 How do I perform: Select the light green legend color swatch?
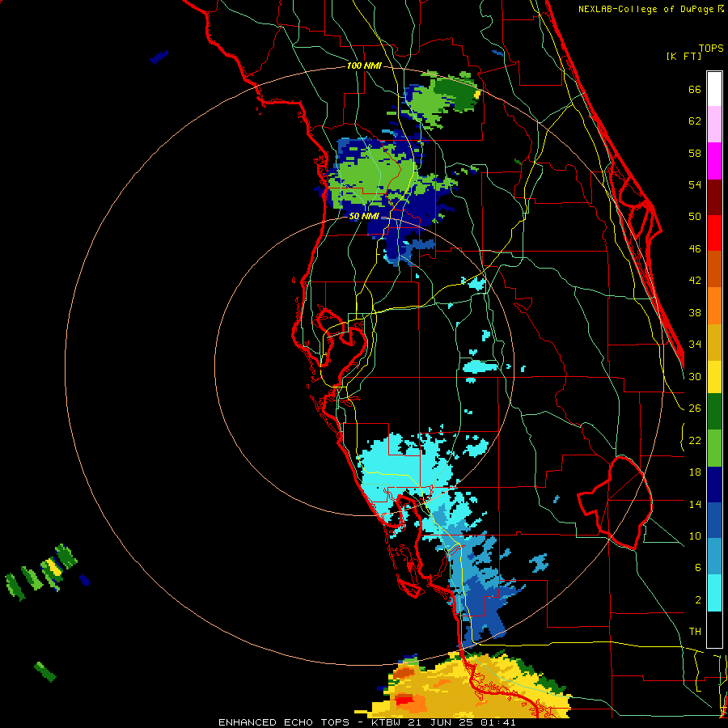tap(714, 448)
